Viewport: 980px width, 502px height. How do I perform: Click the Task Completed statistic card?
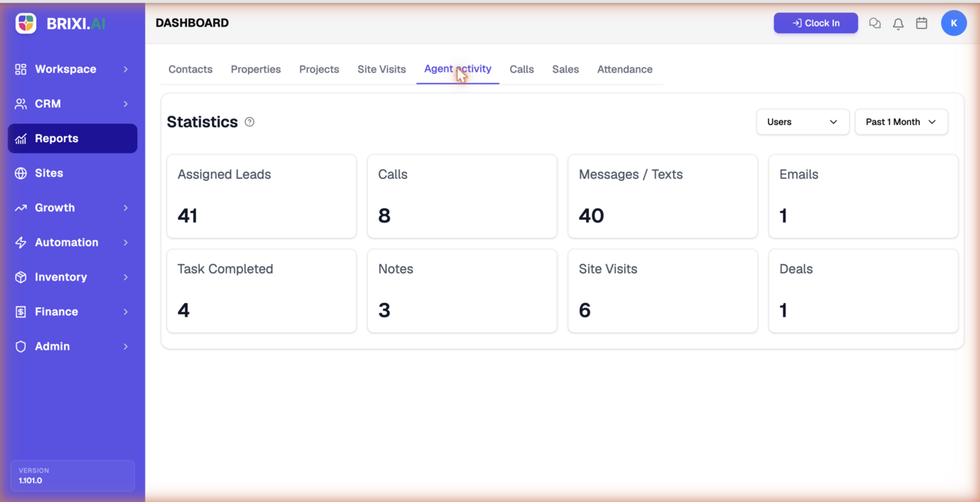[262, 291]
